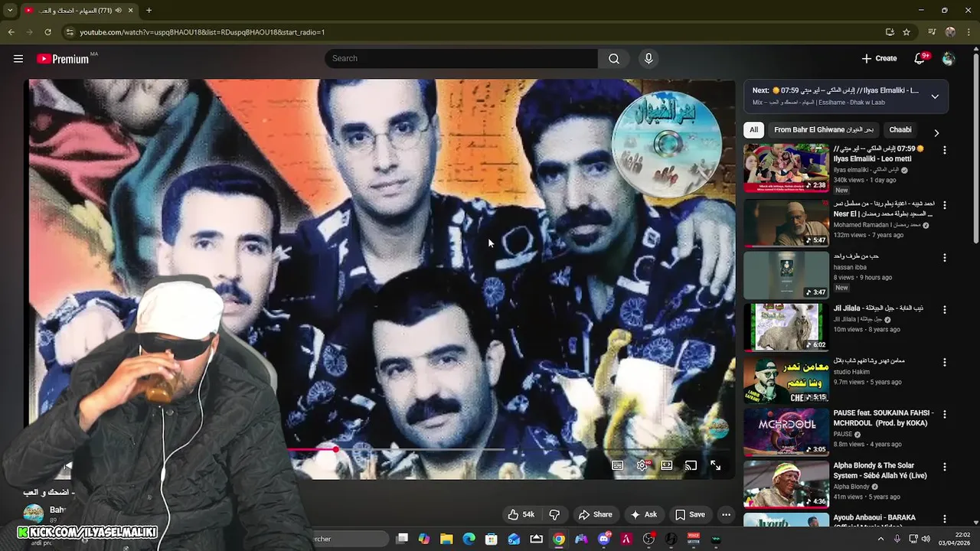Viewport: 980px width, 551px height.
Task: Click the search magnifier button
Action: [x=614, y=58]
